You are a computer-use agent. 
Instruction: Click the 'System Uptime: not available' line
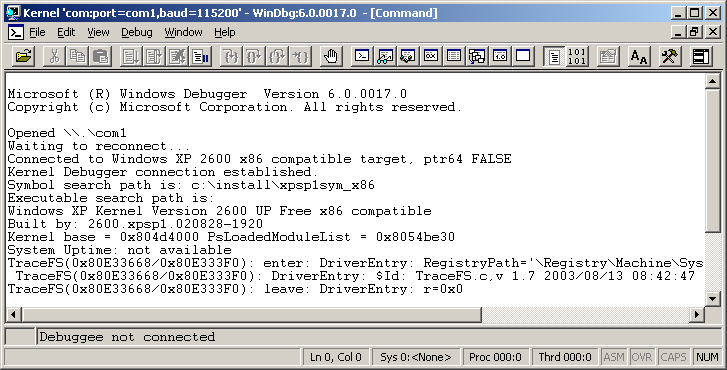[119, 250]
